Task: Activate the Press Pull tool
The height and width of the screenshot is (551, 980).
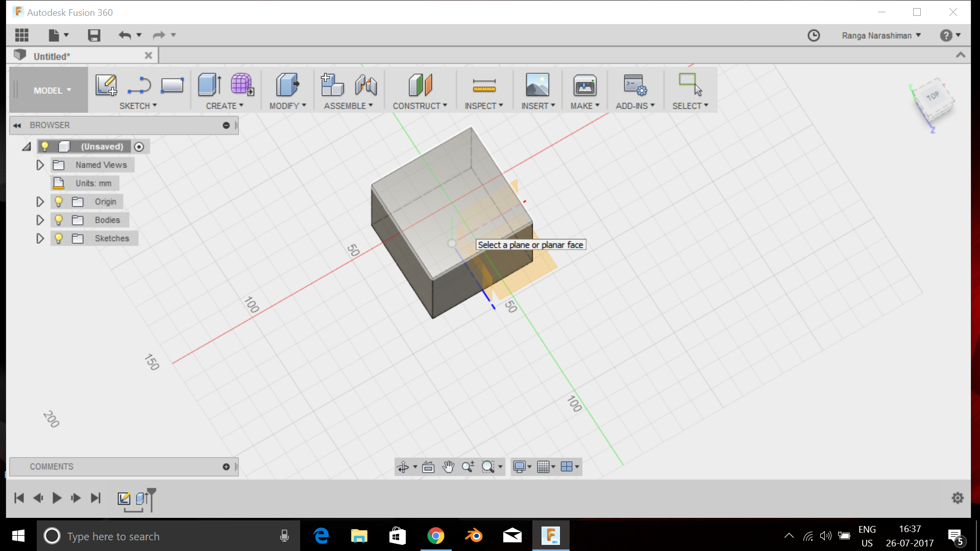Action: [x=287, y=85]
